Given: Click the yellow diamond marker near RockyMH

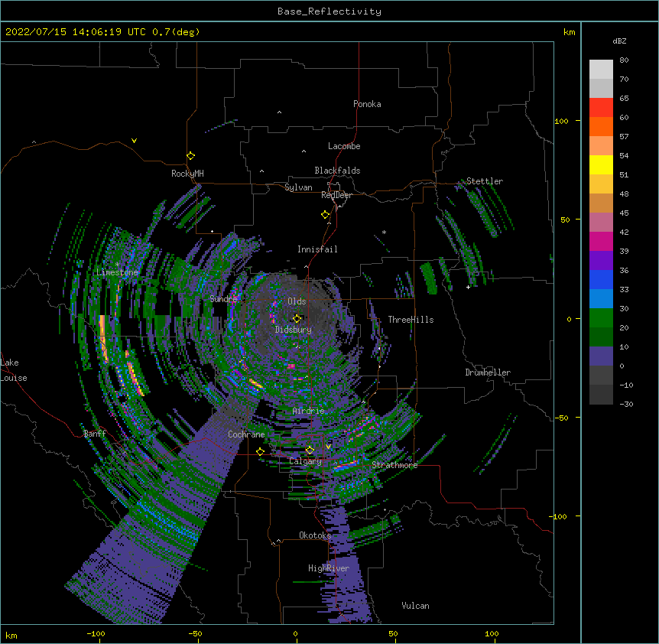Looking at the screenshot, I should click(190, 156).
